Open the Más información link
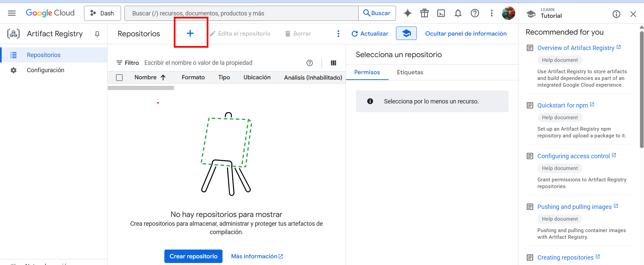644x265 pixels. pyautogui.click(x=257, y=256)
